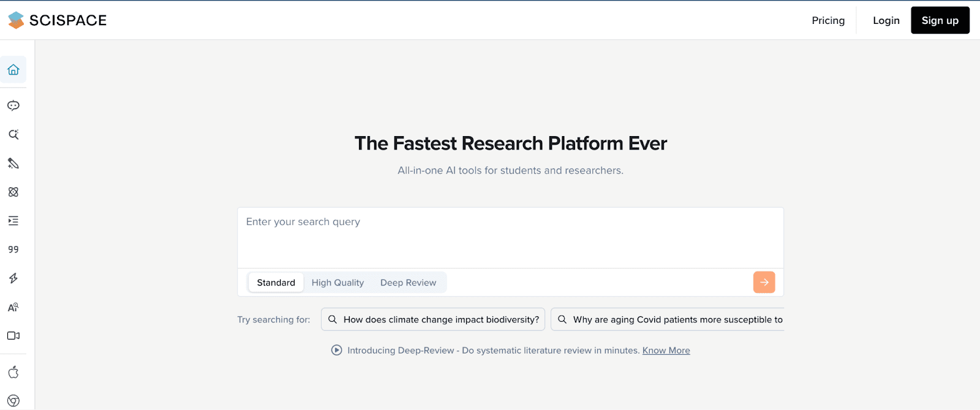Viewport: 980px width, 410px height.
Task: Click the indented list sidebar icon
Action: (13, 221)
